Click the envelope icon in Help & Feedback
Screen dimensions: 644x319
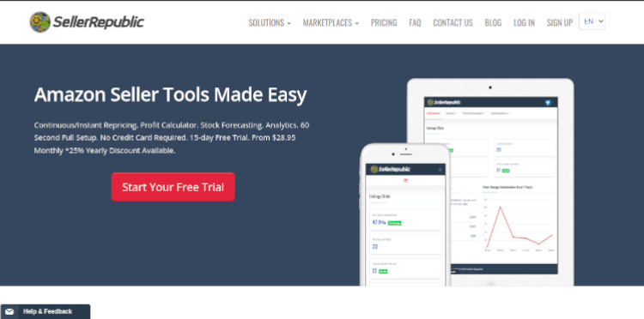(9, 311)
